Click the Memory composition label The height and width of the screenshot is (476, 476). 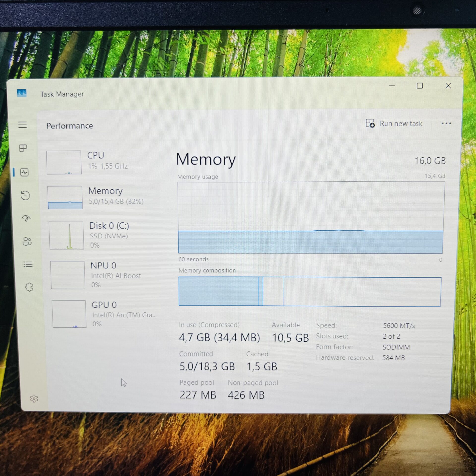[x=207, y=270]
